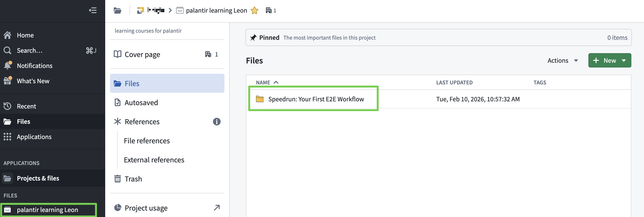Sort files by NAME column arrow
Screen dimensions: 644x217
click(276, 82)
